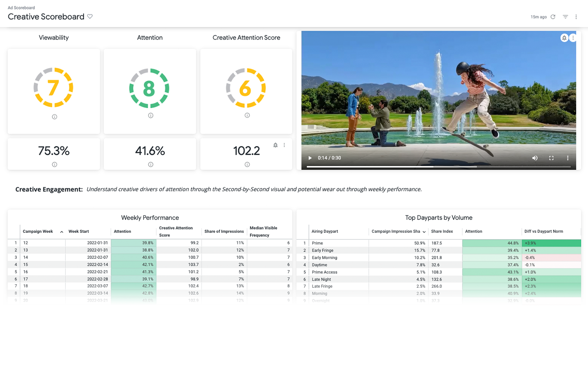588x392 pixels.
Task: View info for the 75.3% Viewability metric
Action: point(54,164)
